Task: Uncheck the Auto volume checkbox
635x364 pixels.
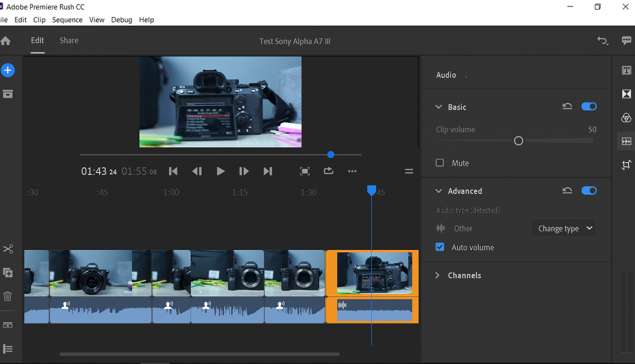Action: (x=440, y=247)
